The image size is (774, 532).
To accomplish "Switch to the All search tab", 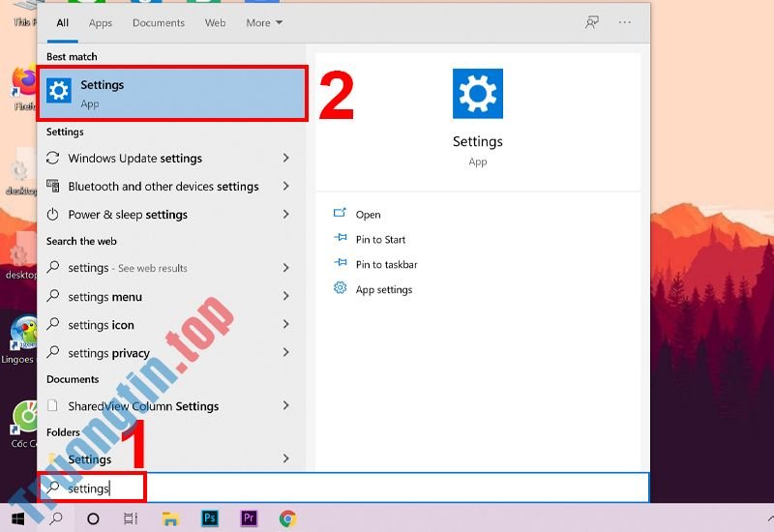I will (62, 22).
